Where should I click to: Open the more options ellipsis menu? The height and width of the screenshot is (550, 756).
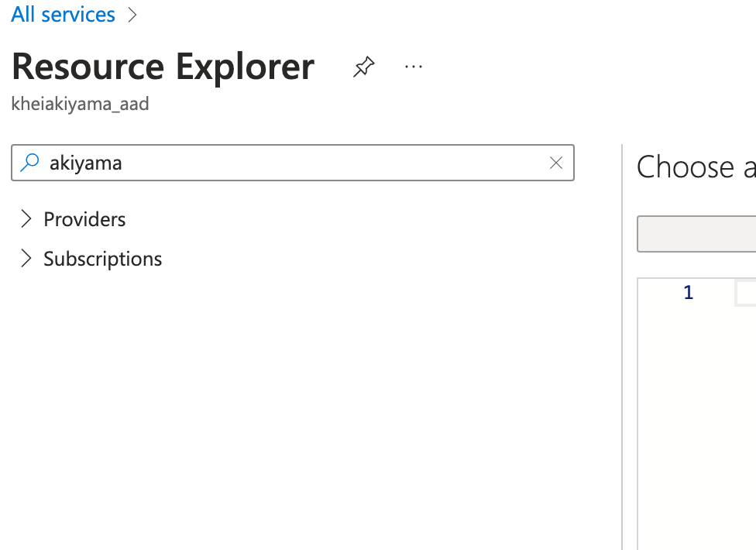point(414,67)
